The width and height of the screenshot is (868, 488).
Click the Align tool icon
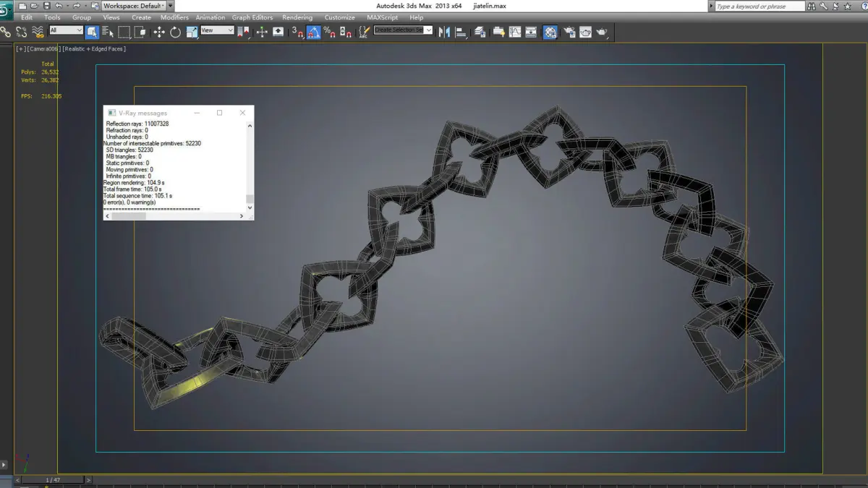pyautogui.click(x=461, y=32)
